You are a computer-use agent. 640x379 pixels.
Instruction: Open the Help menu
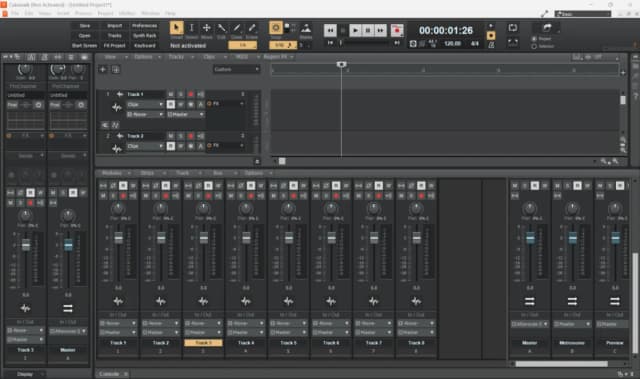point(170,13)
